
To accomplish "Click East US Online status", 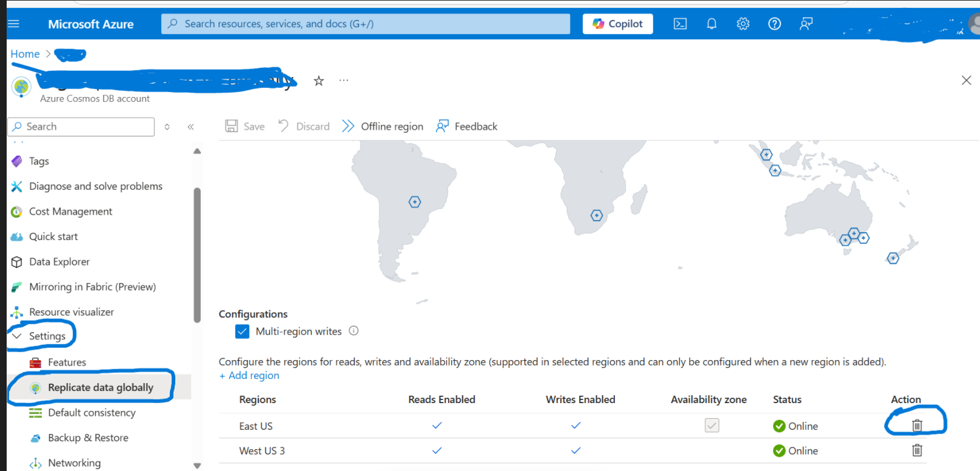I will [796, 426].
